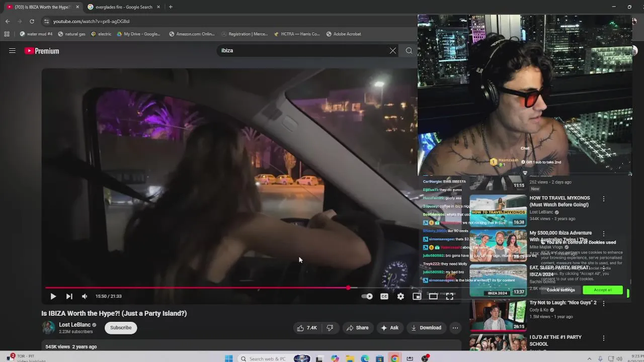Switch to miniplayer mode
The width and height of the screenshot is (644, 362).
point(417,297)
